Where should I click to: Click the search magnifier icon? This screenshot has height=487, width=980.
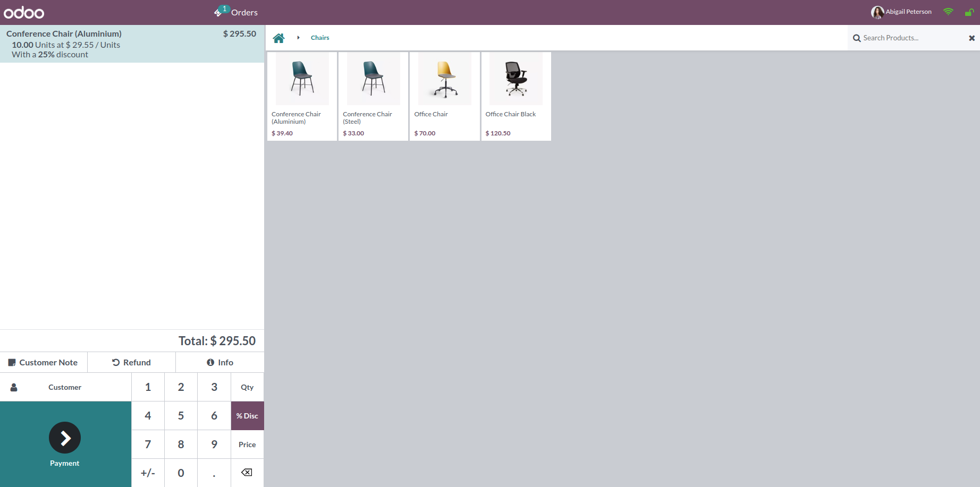[x=857, y=38]
